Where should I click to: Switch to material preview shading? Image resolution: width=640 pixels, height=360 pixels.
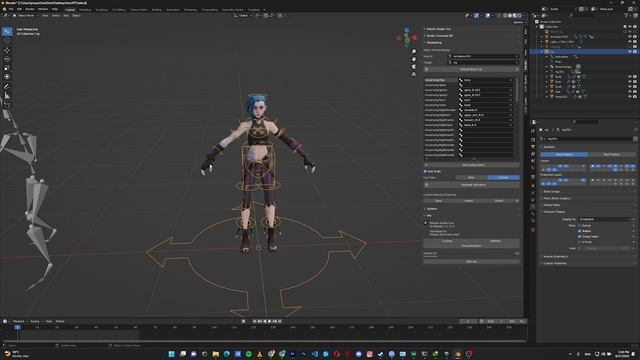[x=515, y=16]
